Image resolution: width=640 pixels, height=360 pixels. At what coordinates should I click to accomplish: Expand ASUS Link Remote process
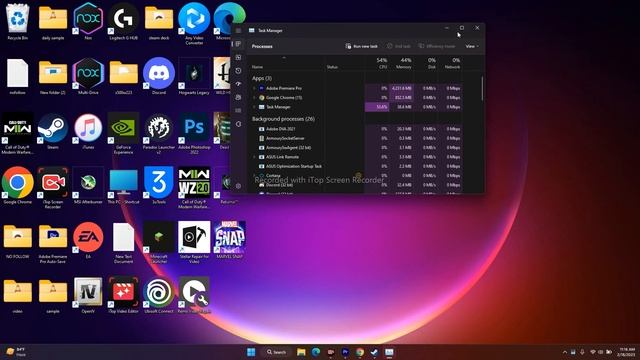coord(255,157)
